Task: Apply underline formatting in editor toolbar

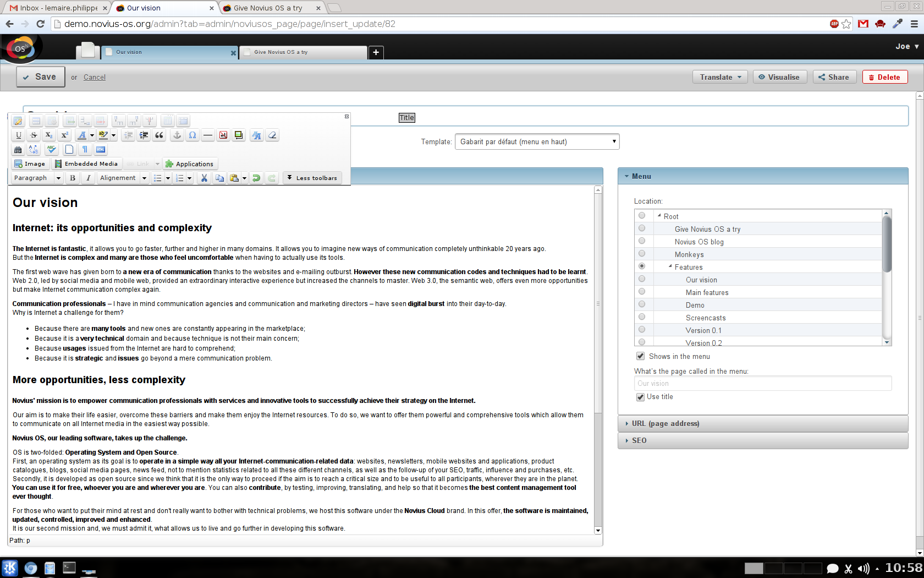Action: [x=19, y=135]
